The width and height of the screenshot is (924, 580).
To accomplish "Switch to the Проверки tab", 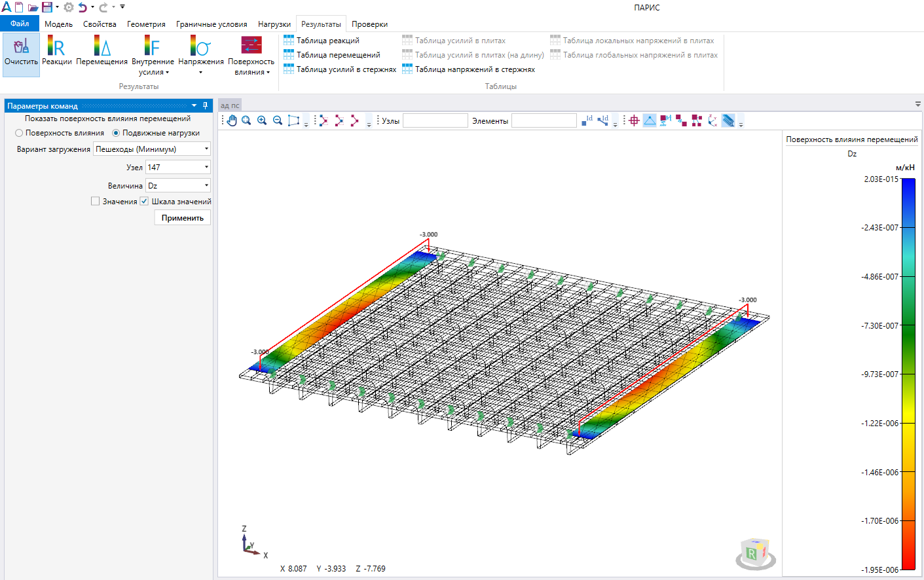I will (369, 24).
